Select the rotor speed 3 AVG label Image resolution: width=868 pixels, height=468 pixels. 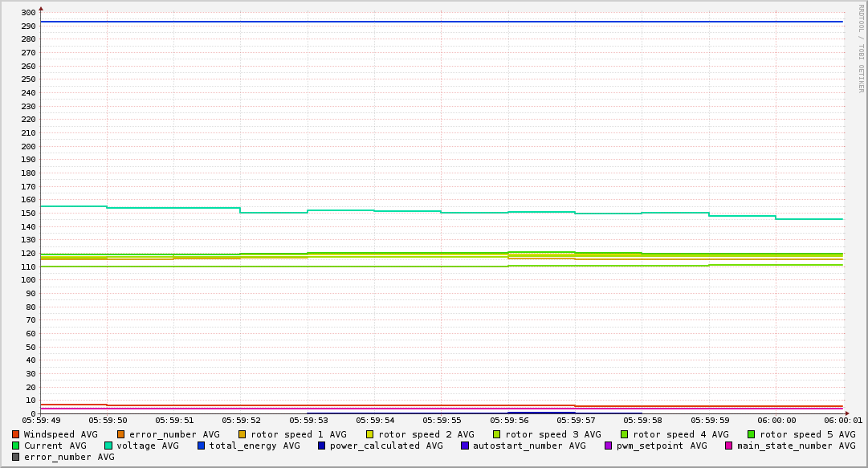click(x=552, y=434)
